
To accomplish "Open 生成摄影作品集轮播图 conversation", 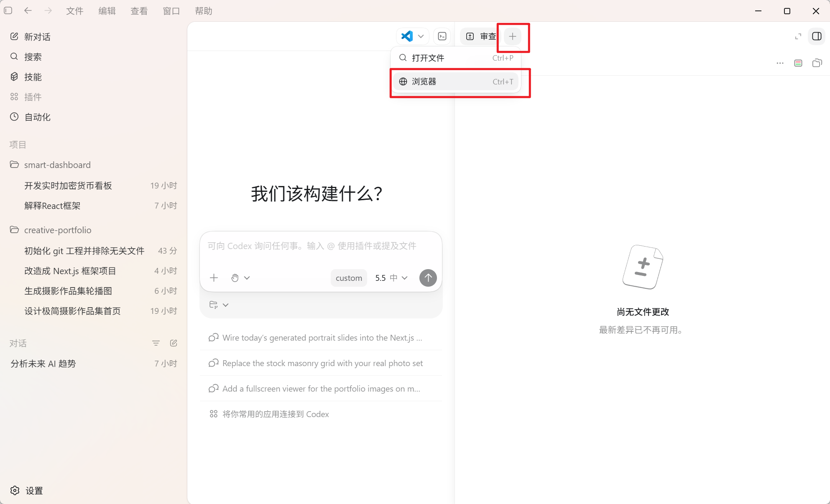I will click(x=94, y=291).
